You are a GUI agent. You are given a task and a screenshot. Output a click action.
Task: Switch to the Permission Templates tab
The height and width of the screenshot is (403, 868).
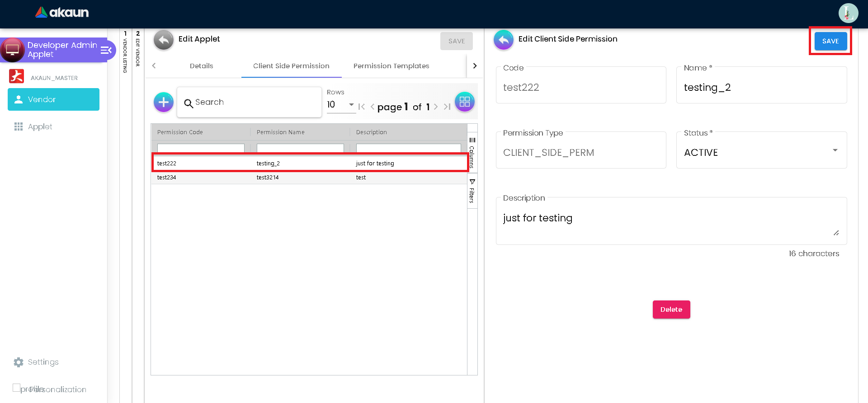391,66
